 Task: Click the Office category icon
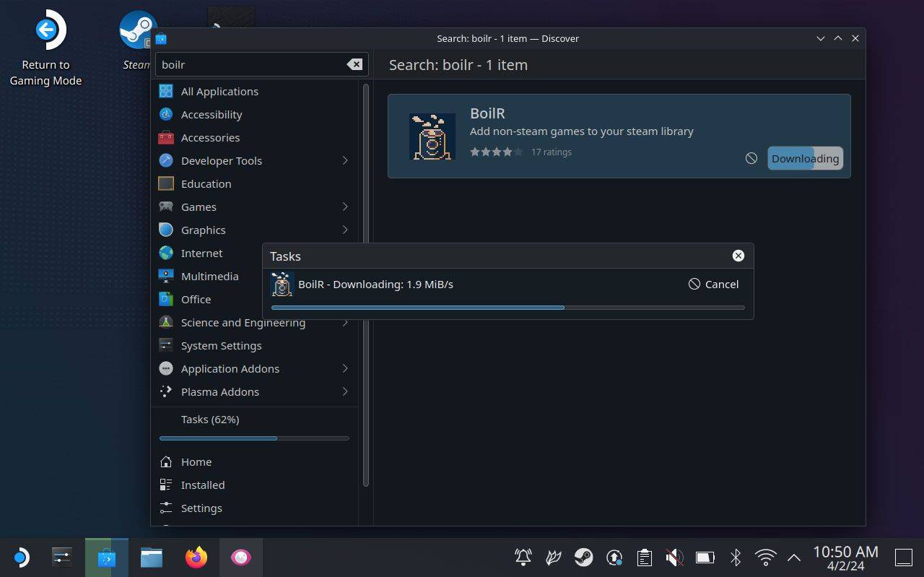[x=166, y=299]
